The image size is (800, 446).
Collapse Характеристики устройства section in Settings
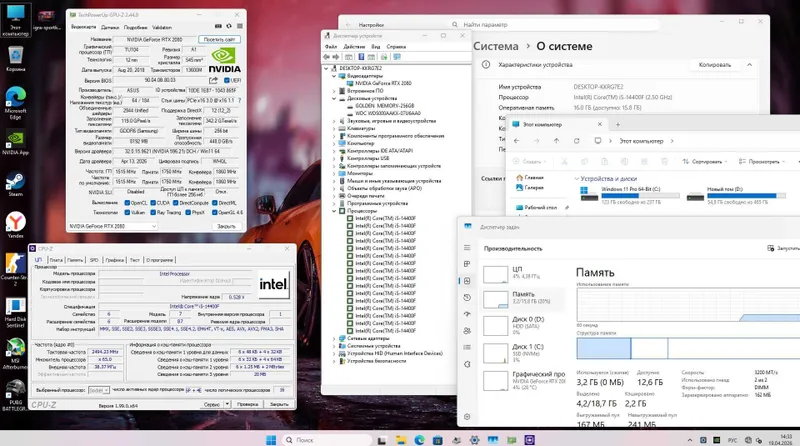click(x=749, y=65)
